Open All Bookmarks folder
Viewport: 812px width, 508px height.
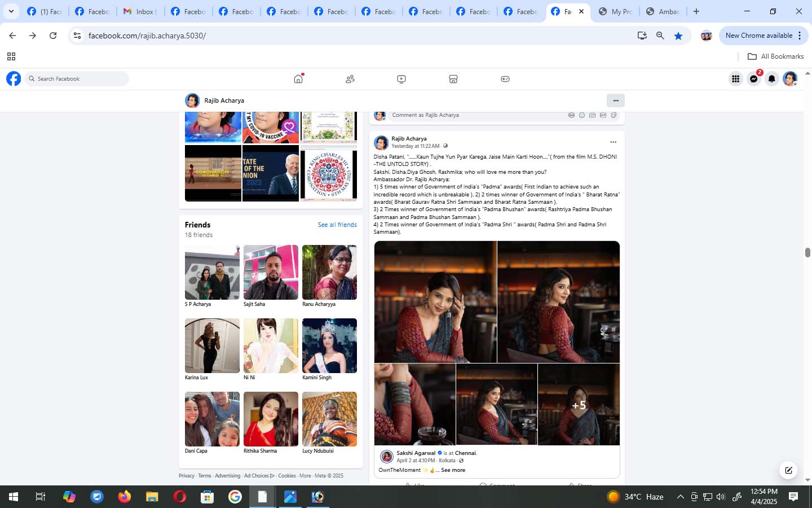[x=775, y=56]
